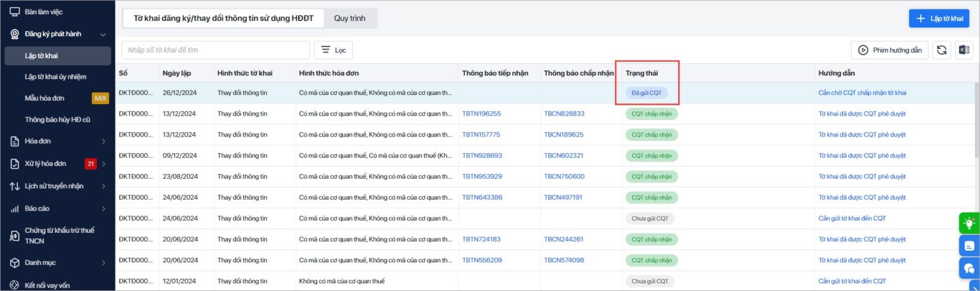Screen dimensions: 980x291
Task: Open the Lọc filter options
Action: pos(333,50)
